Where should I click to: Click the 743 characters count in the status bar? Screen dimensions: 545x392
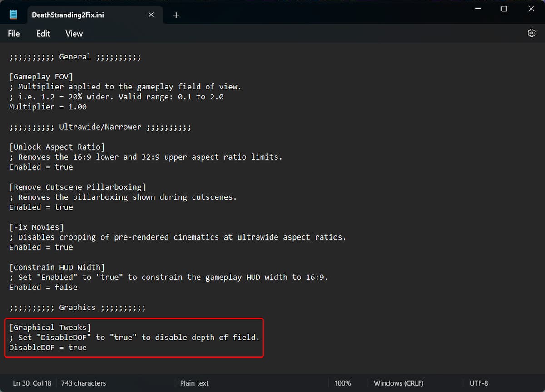84,383
